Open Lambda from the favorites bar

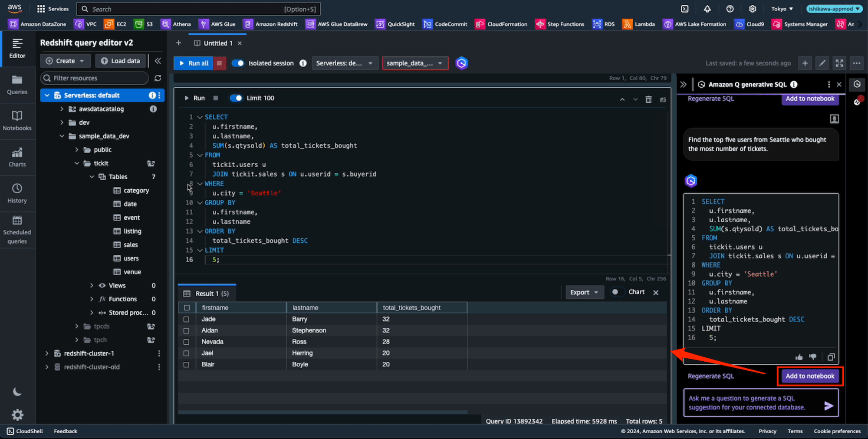638,24
